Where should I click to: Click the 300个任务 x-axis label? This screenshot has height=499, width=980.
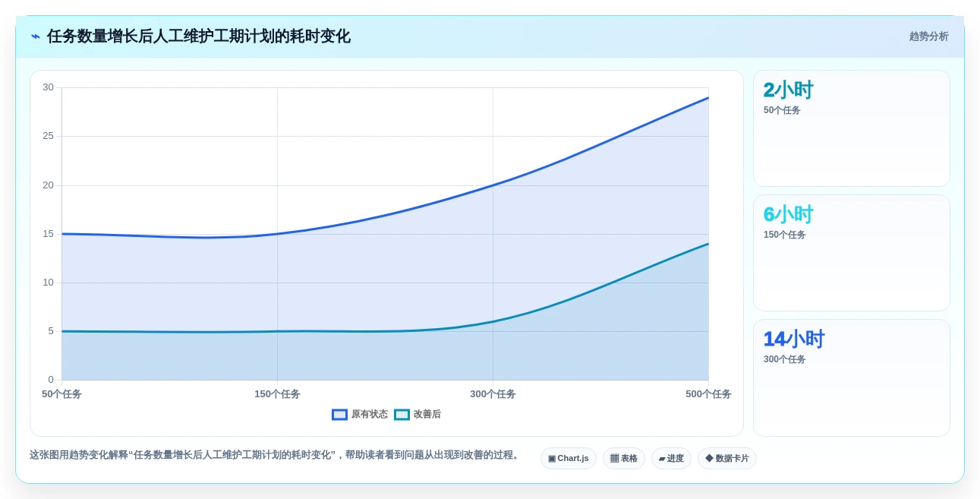tap(493, 394)
